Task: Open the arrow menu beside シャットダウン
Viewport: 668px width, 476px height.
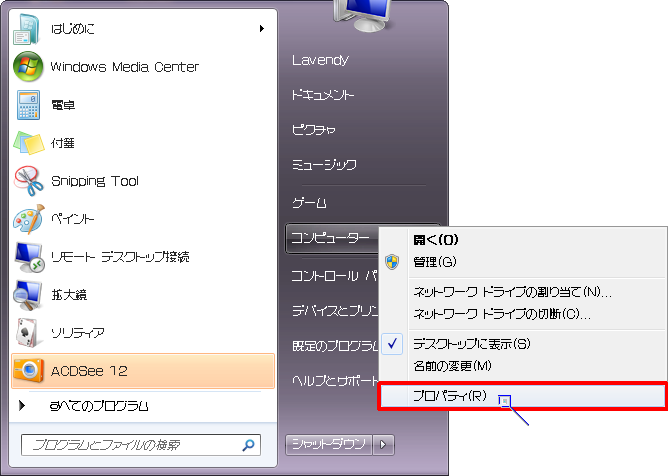Action: 386,444
